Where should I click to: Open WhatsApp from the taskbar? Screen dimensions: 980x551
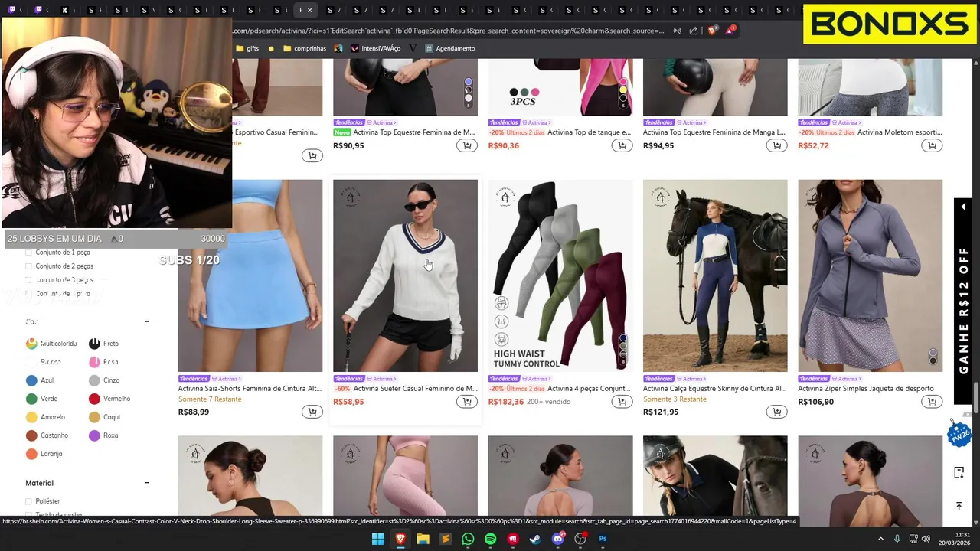[x=468, y=539]
